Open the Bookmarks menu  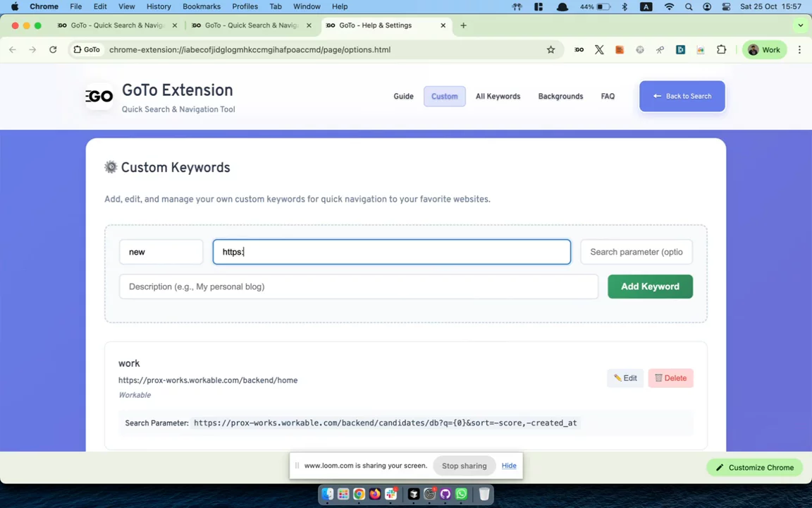202,7
